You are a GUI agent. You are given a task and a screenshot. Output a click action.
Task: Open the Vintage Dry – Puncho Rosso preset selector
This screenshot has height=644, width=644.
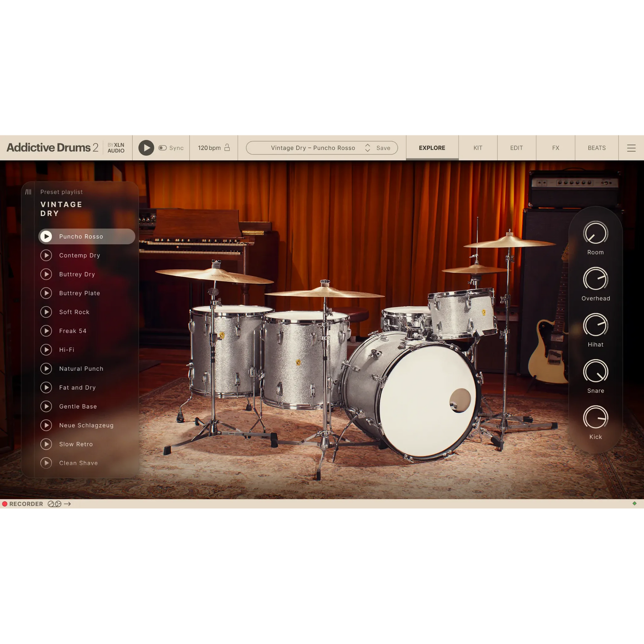[313, 148]
